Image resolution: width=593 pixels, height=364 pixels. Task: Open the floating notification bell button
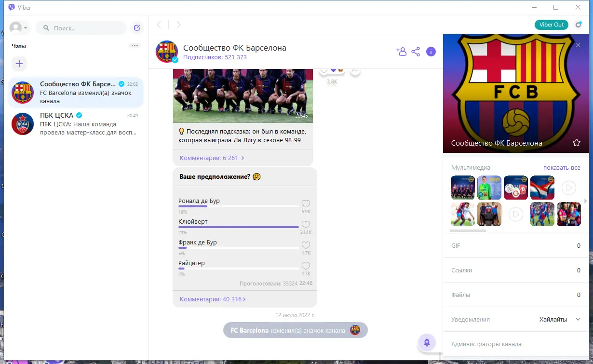coord(427,341)
